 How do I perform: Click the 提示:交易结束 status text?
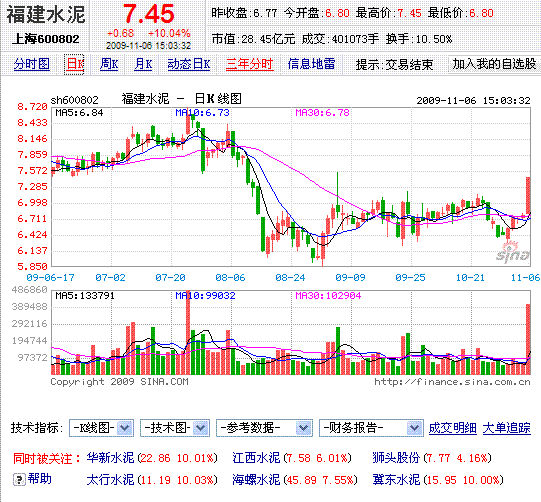394,64
